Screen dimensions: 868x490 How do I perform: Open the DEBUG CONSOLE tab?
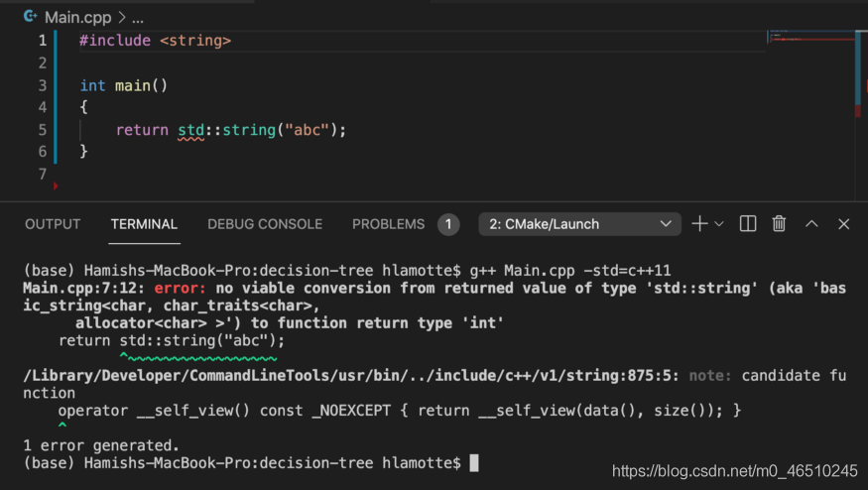pyautogui.click(x=265, y=224)
